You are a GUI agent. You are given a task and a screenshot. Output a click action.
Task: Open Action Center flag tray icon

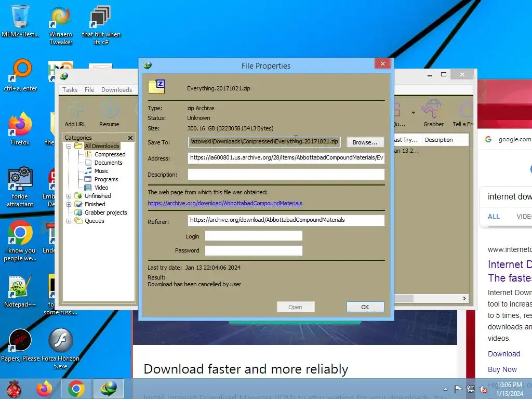coord(458,389)
